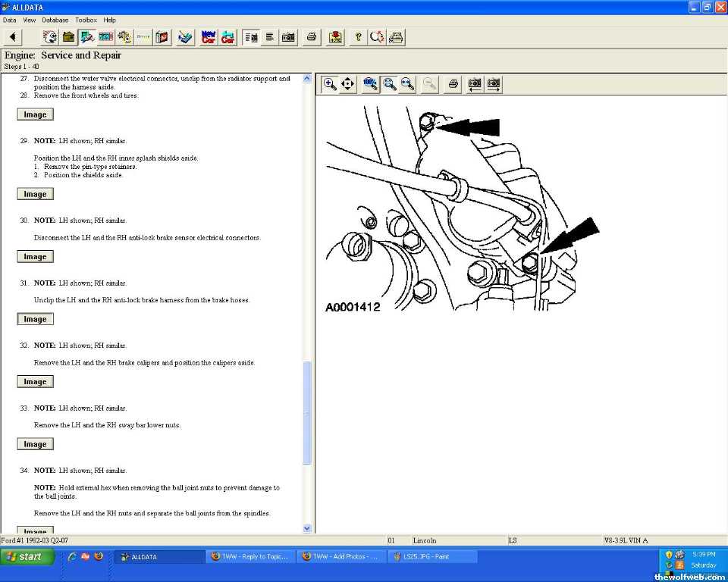This screenshot has width=728, height=582.
Task: Go to previous image with camera left-arrow icon
Action: point(475,84)
